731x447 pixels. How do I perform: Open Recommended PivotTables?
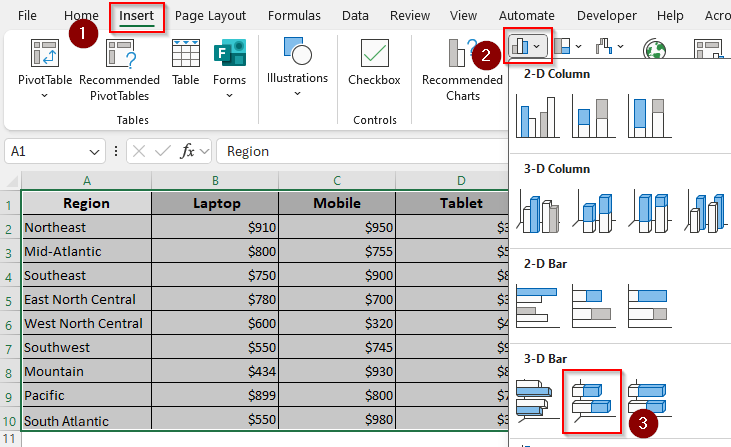pos(119,70)
